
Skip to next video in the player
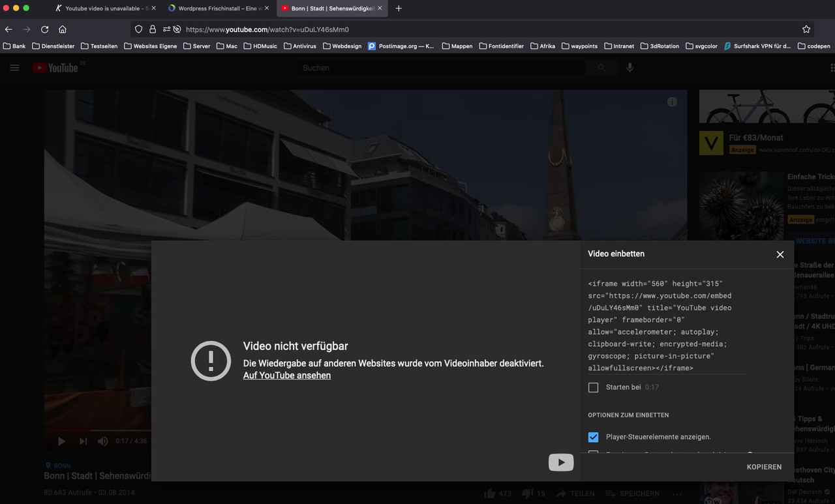coord(83,441)
